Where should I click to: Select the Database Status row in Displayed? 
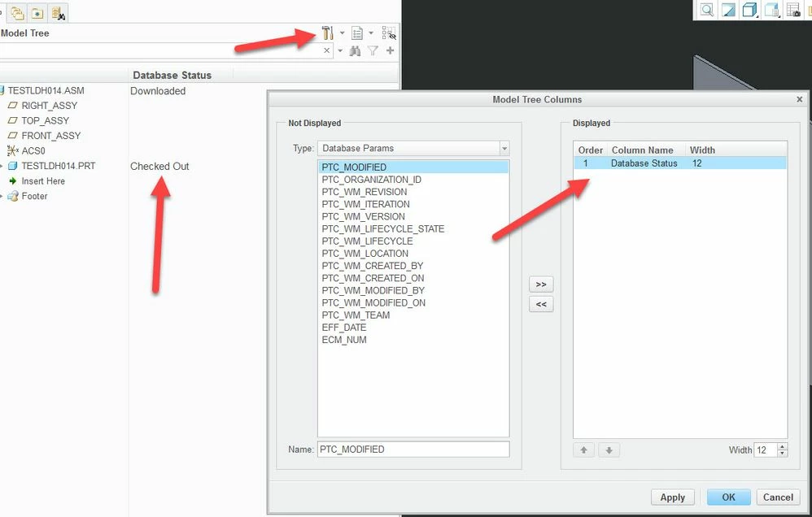click(680, 163)
